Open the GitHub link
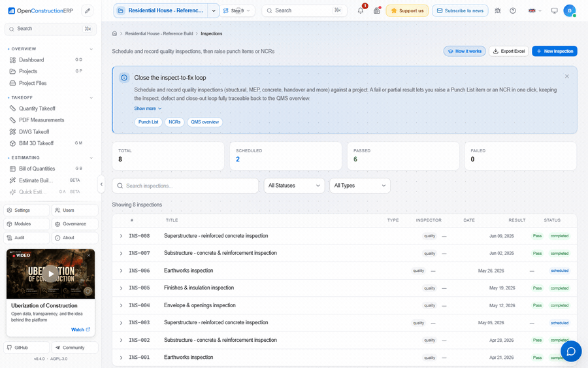The width and height of the screenshot is (588, 368). tap(27, 347)
